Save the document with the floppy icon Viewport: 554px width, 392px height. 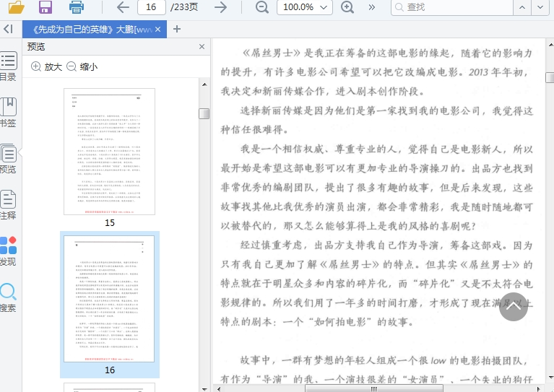tap(46, 7)
